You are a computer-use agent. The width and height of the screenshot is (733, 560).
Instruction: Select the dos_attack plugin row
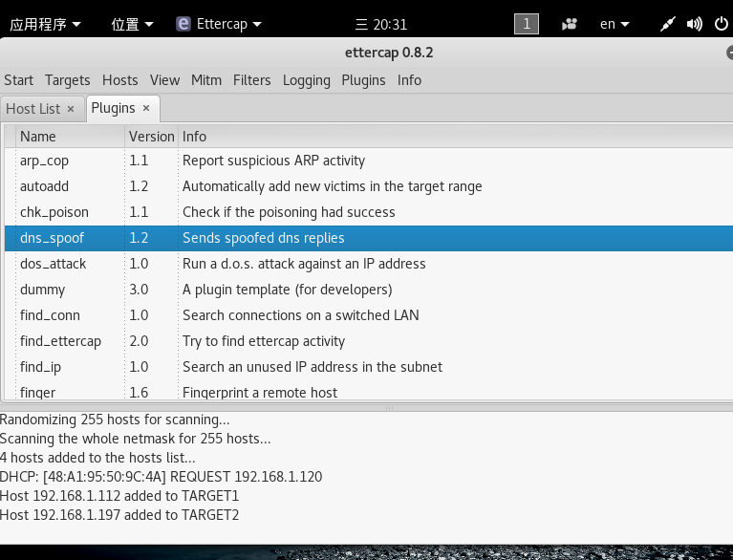pyautogui.click(x=369, y=264)
